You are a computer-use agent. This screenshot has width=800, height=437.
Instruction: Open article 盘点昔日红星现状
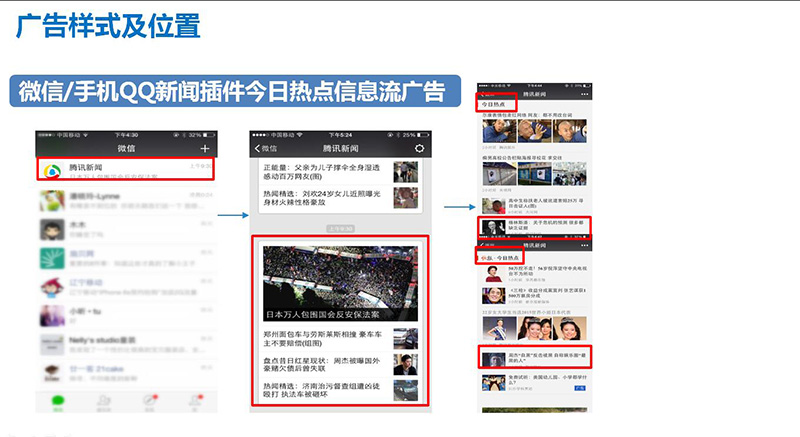coord(340,365)
